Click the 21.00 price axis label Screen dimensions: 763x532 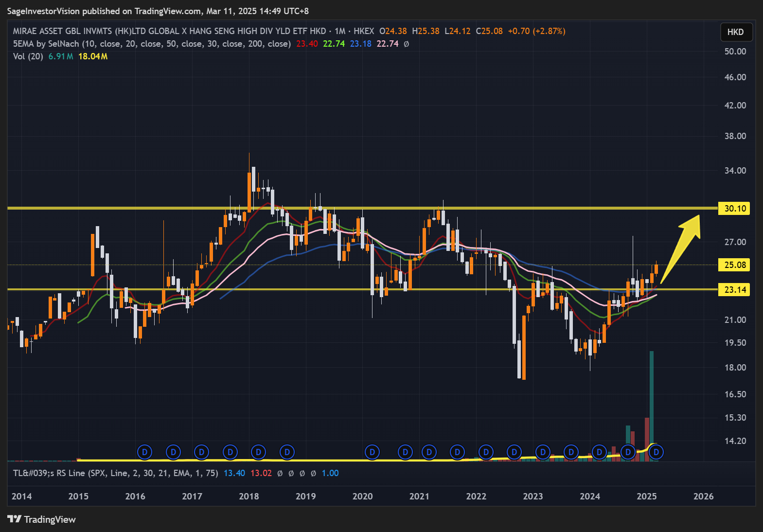pos(735,320)
